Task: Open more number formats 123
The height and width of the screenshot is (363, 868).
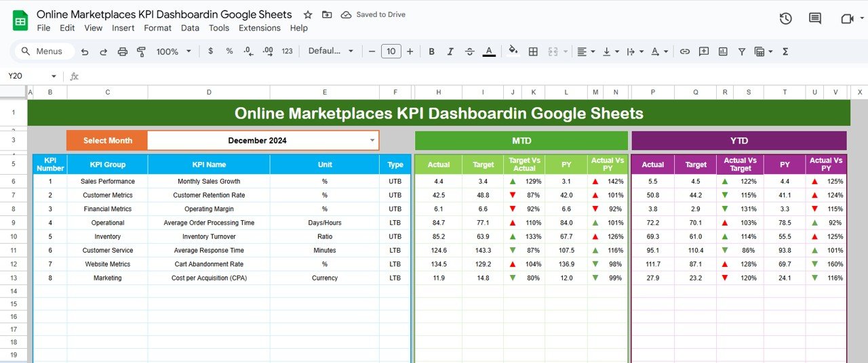Action: (x=287, y=51)
